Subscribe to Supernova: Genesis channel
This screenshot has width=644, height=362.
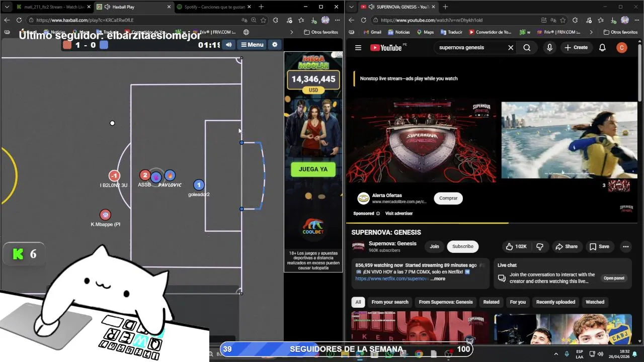click(x=462, y=246)
